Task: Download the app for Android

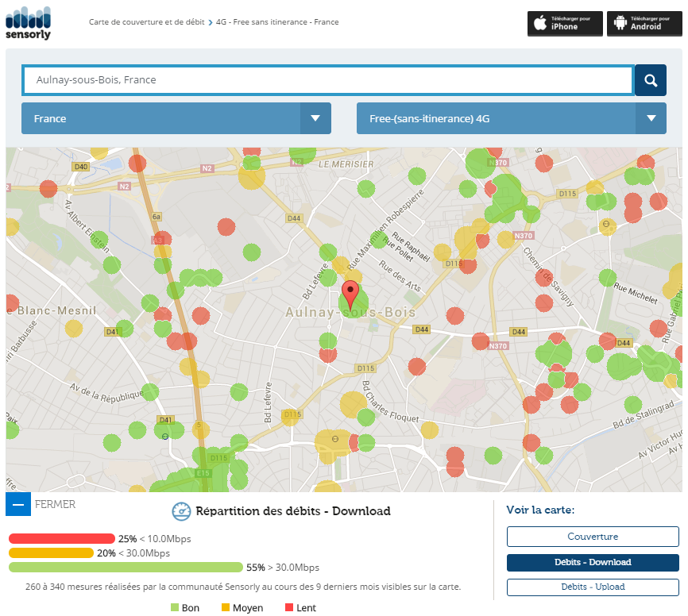Action: (644, 23)
